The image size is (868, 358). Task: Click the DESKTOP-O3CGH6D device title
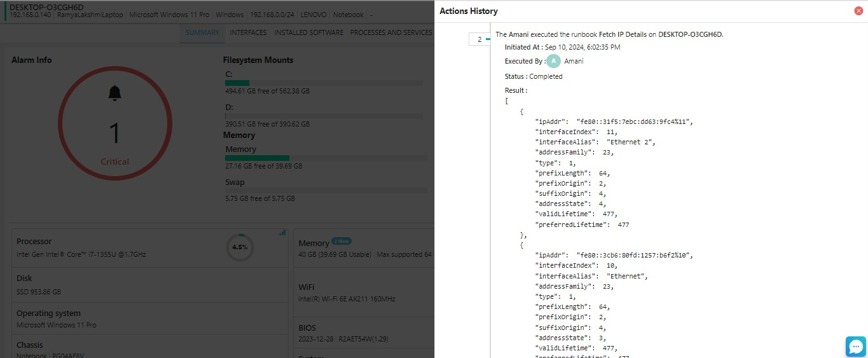click(46, 7)
